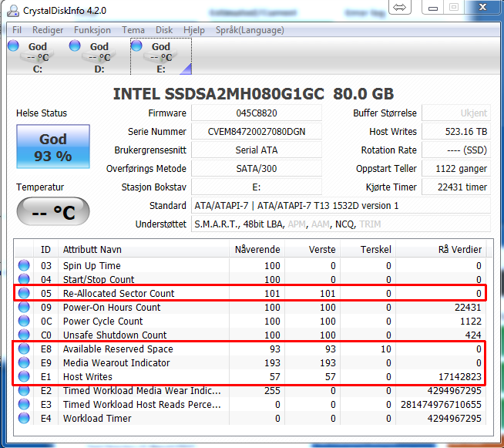Open the Funksjon menu

[x=92, y=30]
